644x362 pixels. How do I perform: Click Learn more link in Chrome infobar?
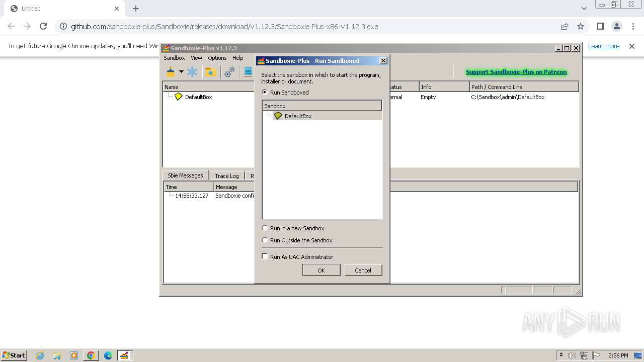click(604, 46)
